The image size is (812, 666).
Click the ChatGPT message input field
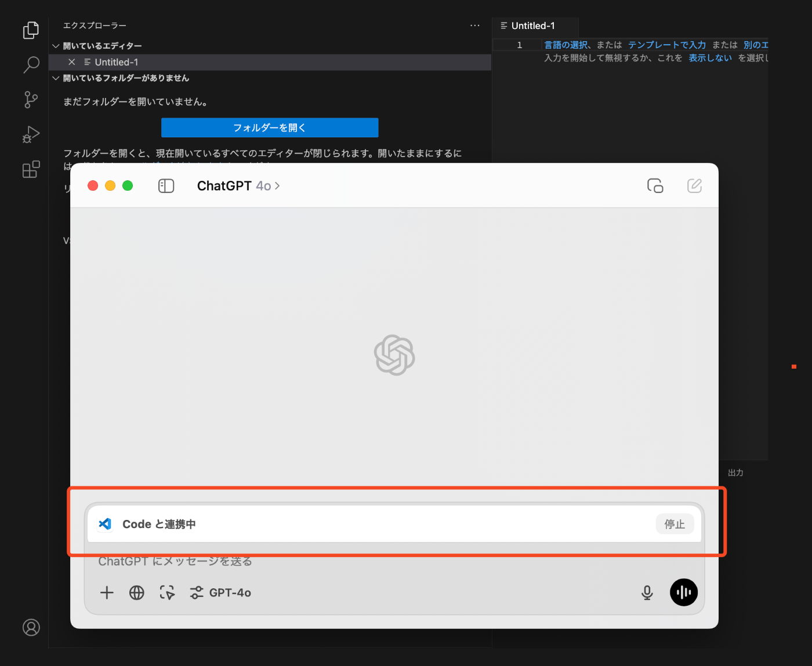(x=394, y=561)
